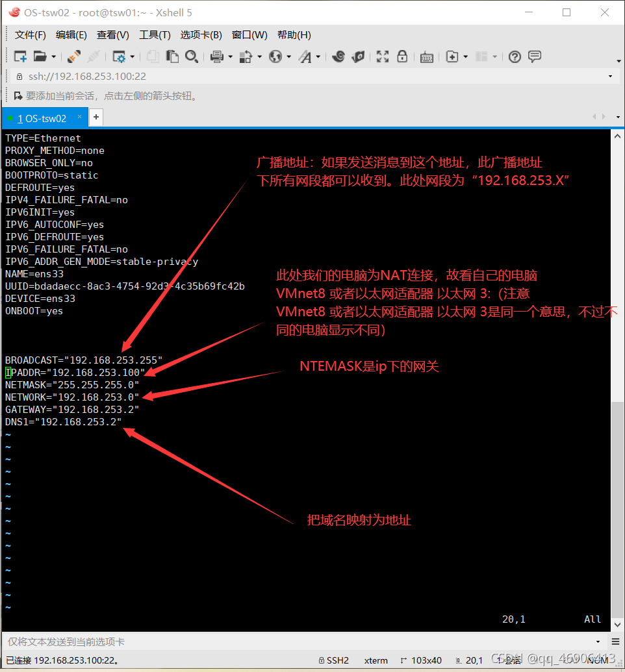The height and width of the screenshot is (672, 625).
Task: Click the Print icon
Action: click(x=217, y=56)
